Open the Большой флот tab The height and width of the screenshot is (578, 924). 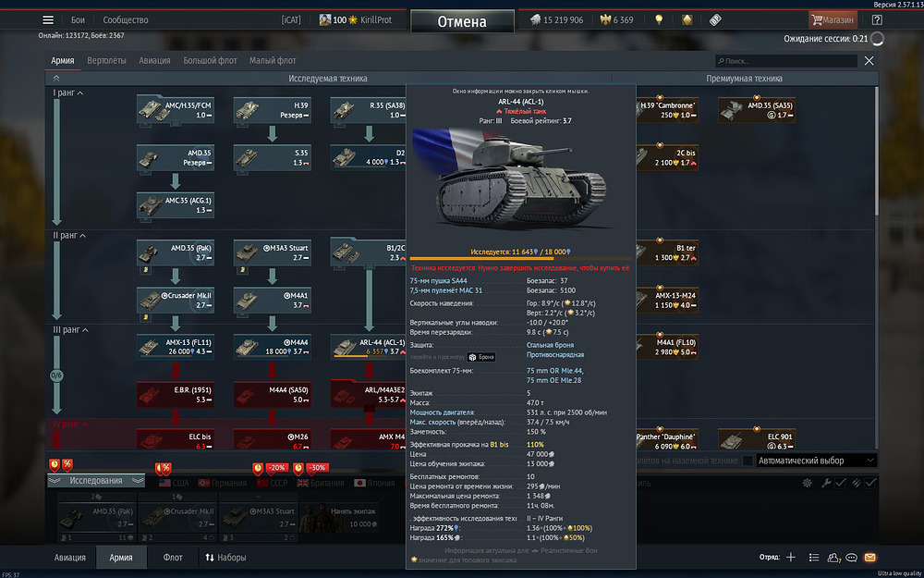[210, 61]
